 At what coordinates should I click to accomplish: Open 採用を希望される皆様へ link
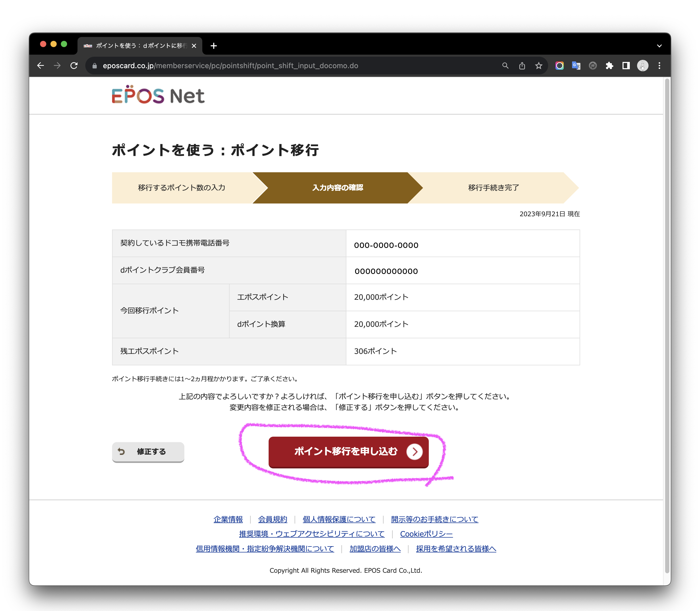point(456,549)
